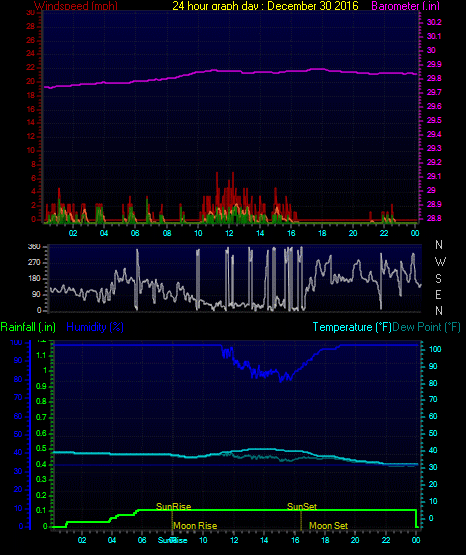Click the Temperature (°F) legend label
Viewport: 466px width, 555px height.
coord(352,327)
